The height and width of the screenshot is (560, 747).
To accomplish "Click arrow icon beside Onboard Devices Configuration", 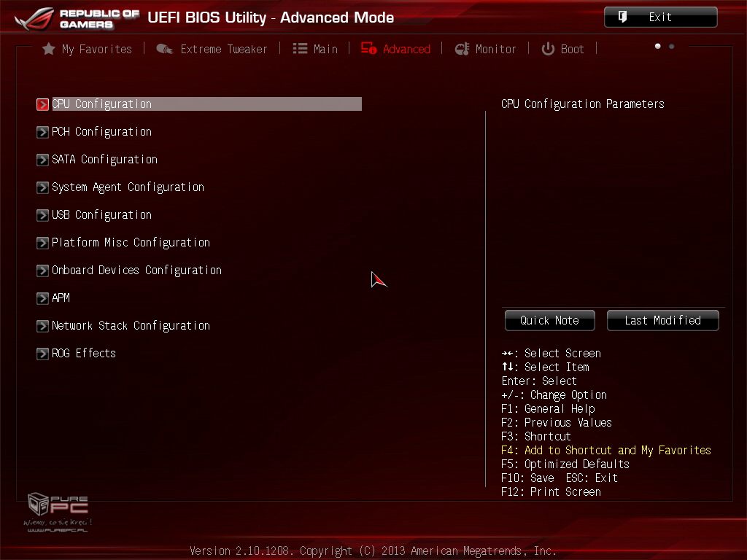I will pyautogui.click(x=42, y=271).
